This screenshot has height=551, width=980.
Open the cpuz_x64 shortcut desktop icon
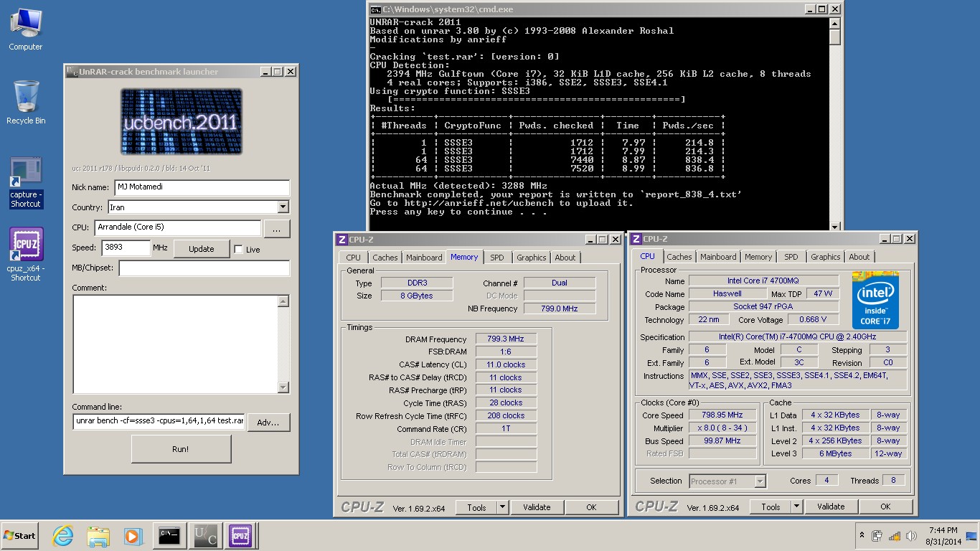[x=26, y=255]
